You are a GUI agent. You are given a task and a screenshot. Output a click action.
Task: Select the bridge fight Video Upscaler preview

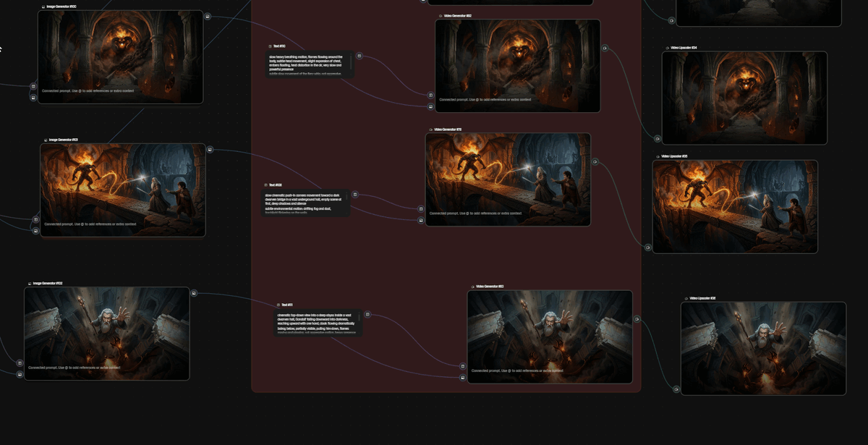coord(735,207)
